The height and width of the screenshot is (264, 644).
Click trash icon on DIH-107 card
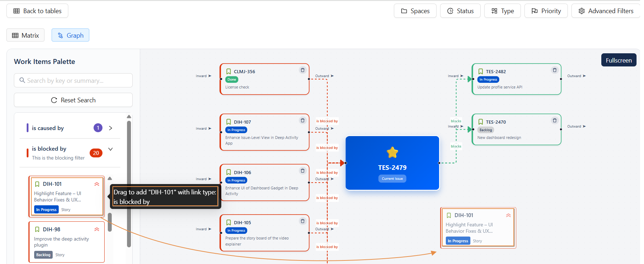point(302,120)
